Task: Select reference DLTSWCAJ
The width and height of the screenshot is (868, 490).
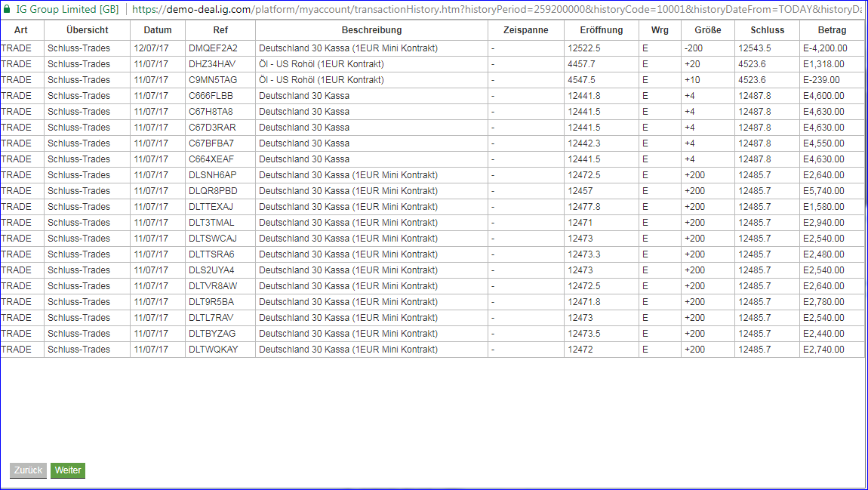Action: click(x=212, y=239)
